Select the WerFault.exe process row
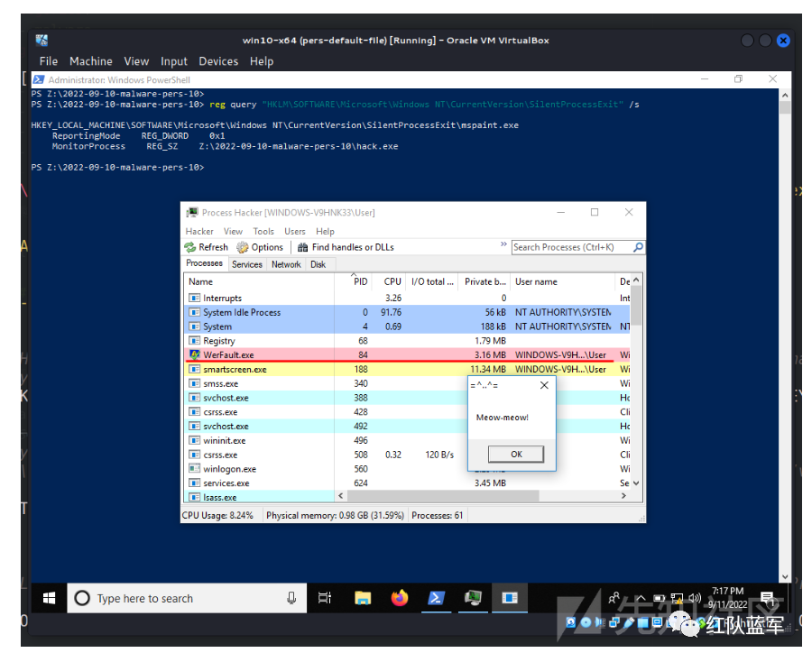This screenshot has width=812, height=662. (x=407, y=355)
